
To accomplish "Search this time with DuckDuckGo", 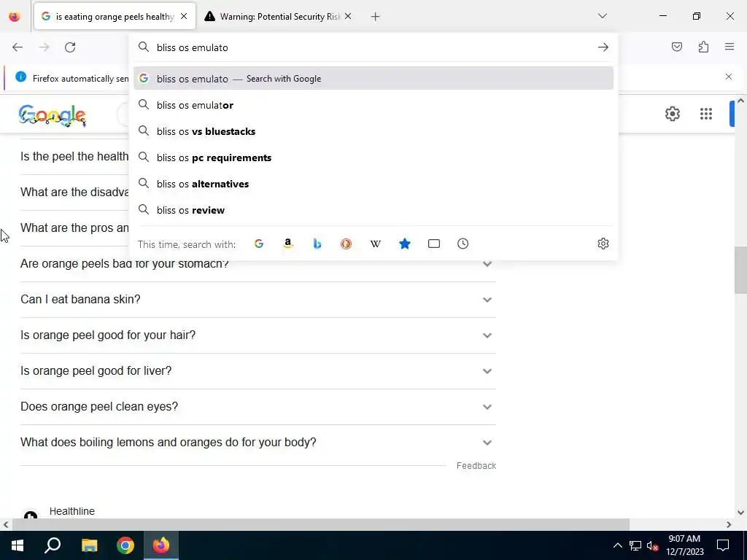I will coord(347,244).
